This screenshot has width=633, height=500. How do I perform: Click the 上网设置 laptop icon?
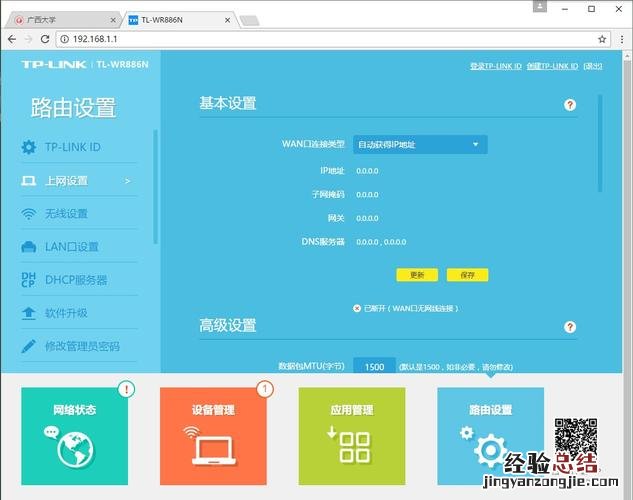28,181
